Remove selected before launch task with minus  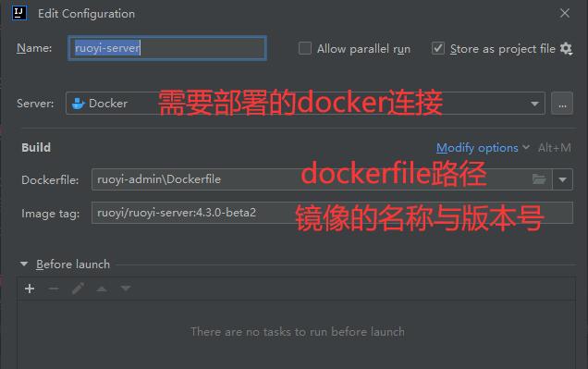54,289
